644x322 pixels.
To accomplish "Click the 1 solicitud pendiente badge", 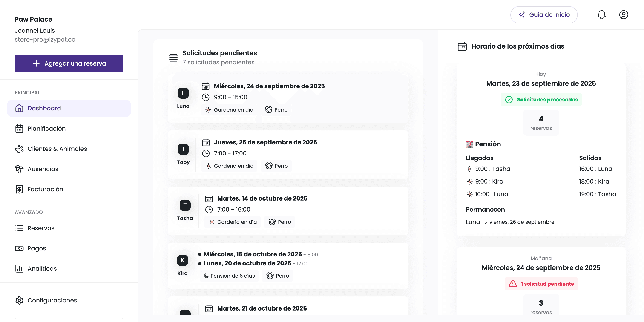I will [x=541, y=284].
